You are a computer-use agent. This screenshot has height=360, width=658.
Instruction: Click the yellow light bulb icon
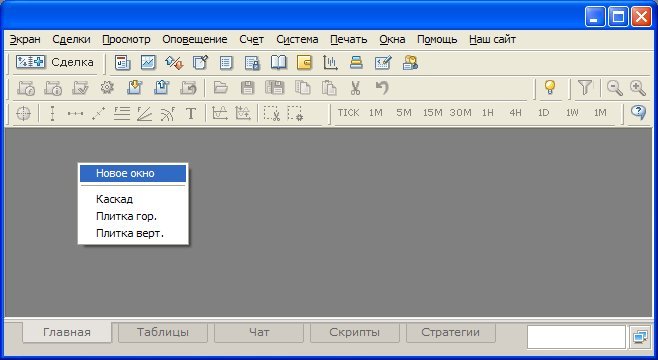(550, 88)
